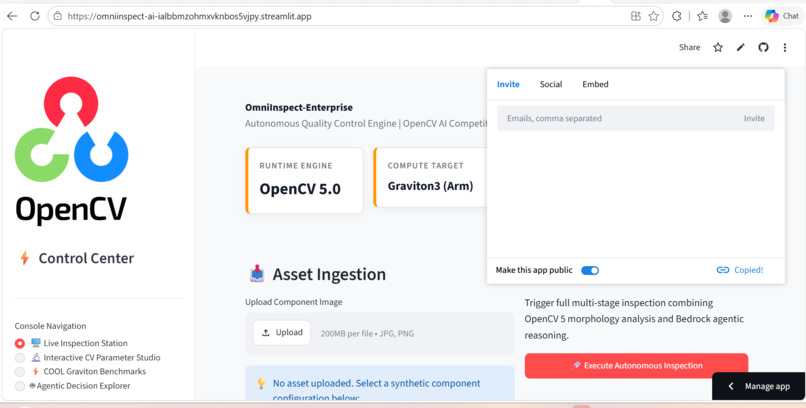Click the Control Center heading
Viewport: 806px width, 408px height.
click(86, 258)
